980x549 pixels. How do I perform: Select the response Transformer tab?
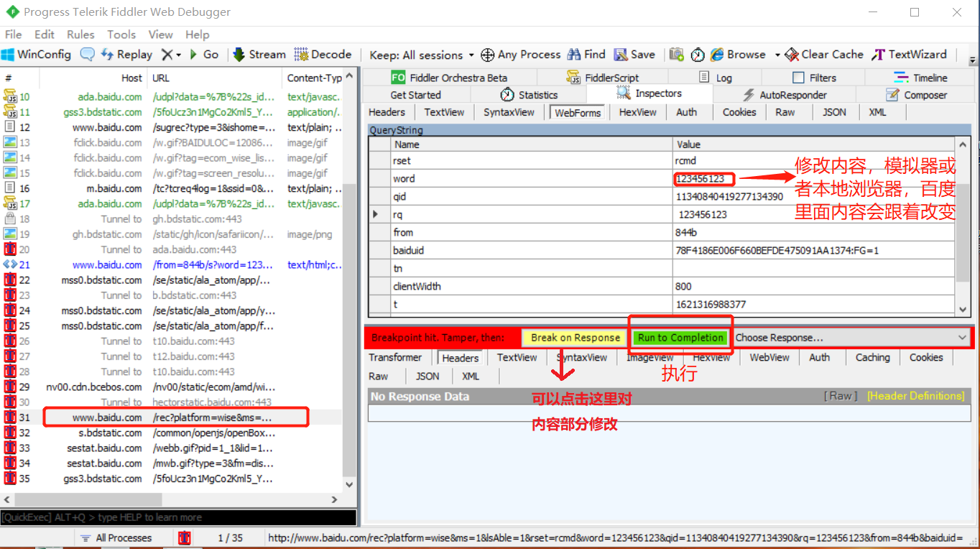pyautogui.click(x=395, y=357)
